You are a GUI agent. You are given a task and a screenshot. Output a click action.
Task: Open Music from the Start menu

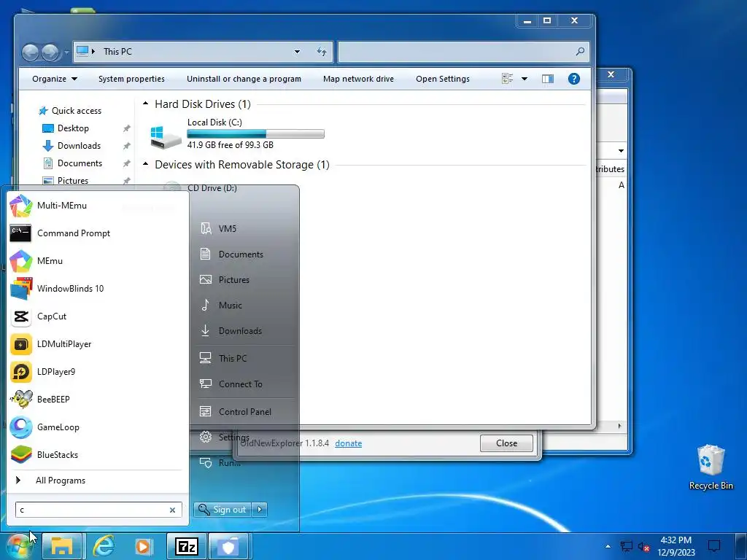[221, 306]
